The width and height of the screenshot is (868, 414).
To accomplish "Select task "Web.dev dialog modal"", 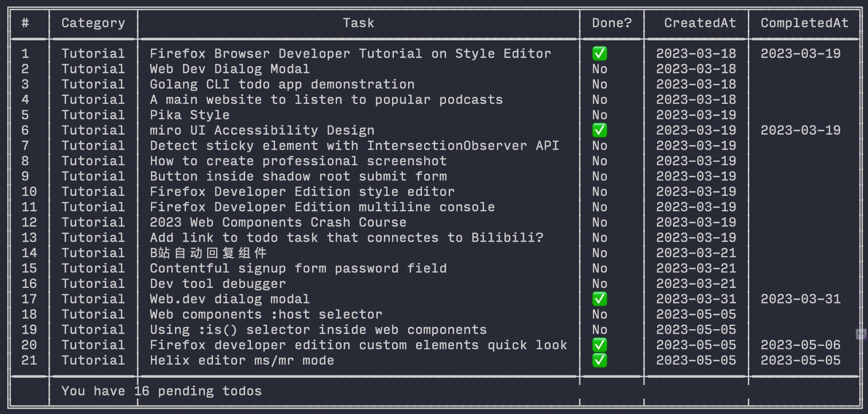I will click(230, 299).
